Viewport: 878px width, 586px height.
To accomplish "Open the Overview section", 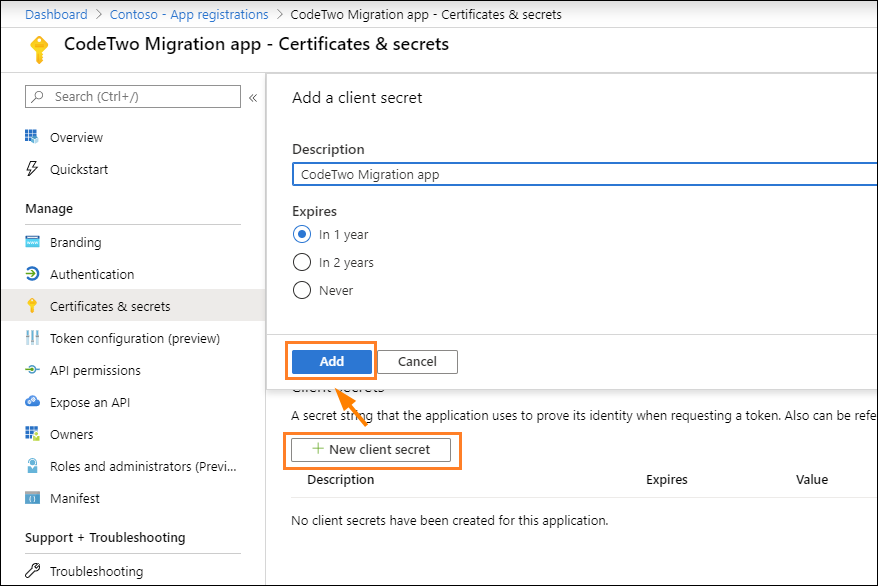I will coord(75,137).
